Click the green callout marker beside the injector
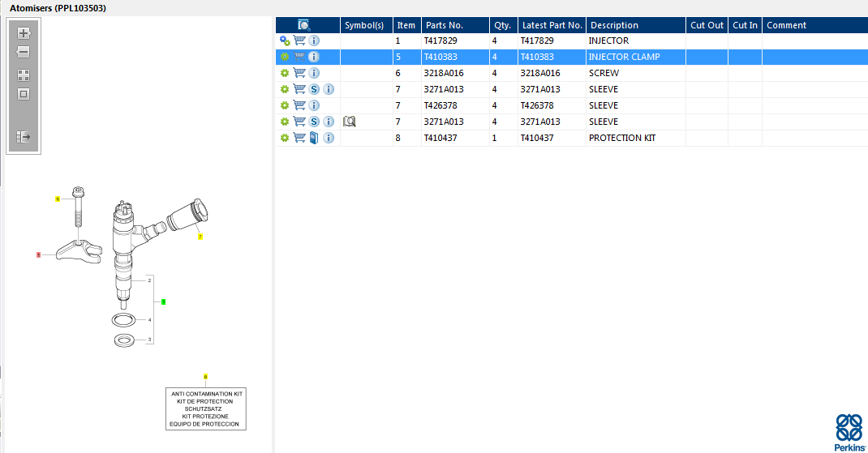This screenshot has height=453, width=868. (x=163, y=301)
